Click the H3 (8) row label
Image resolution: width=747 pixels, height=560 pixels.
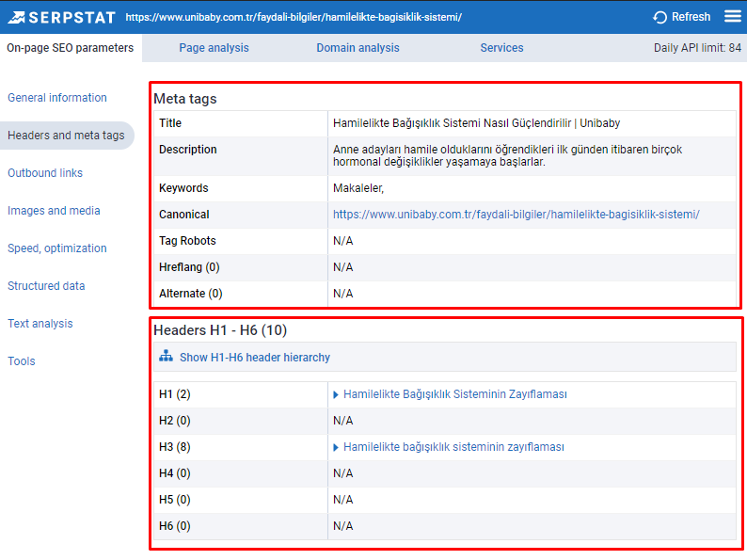coord(175,447)
